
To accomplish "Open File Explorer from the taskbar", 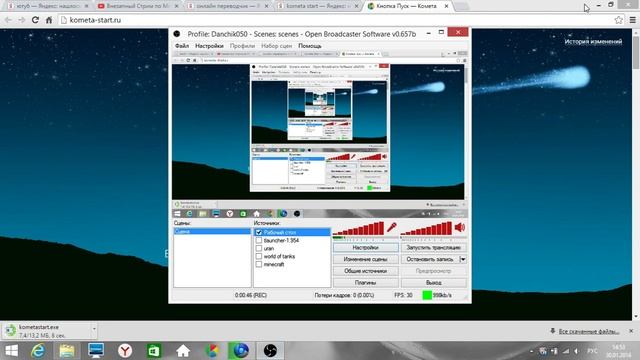I will point(67,350).
